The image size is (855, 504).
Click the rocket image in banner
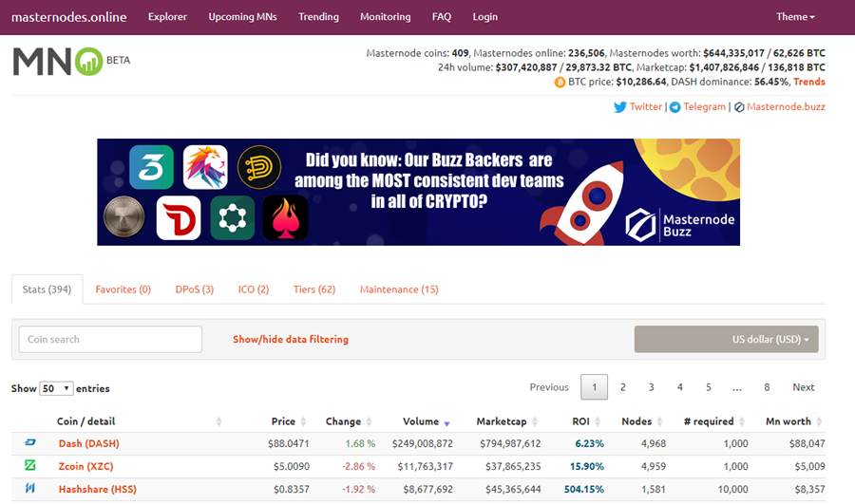[x=583, y=201]
